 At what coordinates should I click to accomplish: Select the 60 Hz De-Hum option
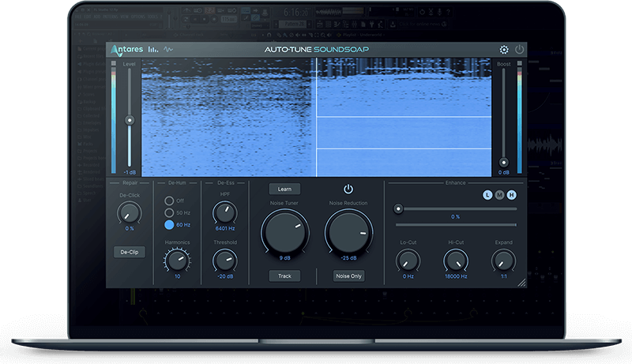tap(169, 225)
